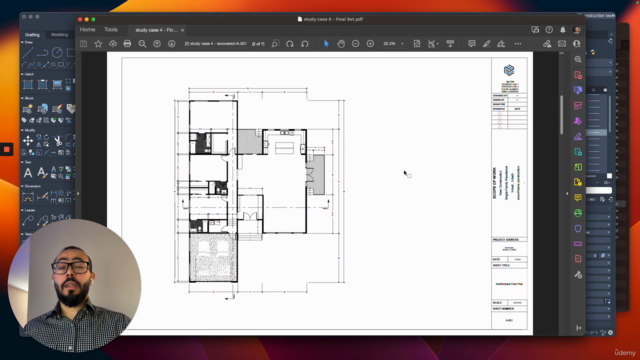The width and height of the screenshot is (640, 360).
Task: Select the Line tool in AutoCAD Draw panel
Action: [28, 52]
